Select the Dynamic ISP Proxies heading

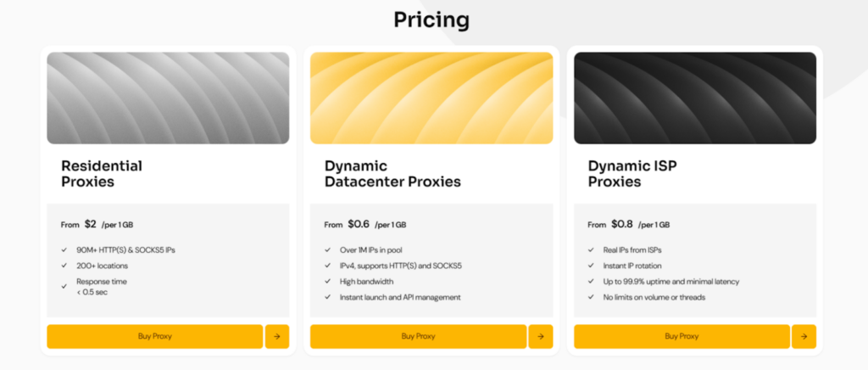(x=627, y=174)
